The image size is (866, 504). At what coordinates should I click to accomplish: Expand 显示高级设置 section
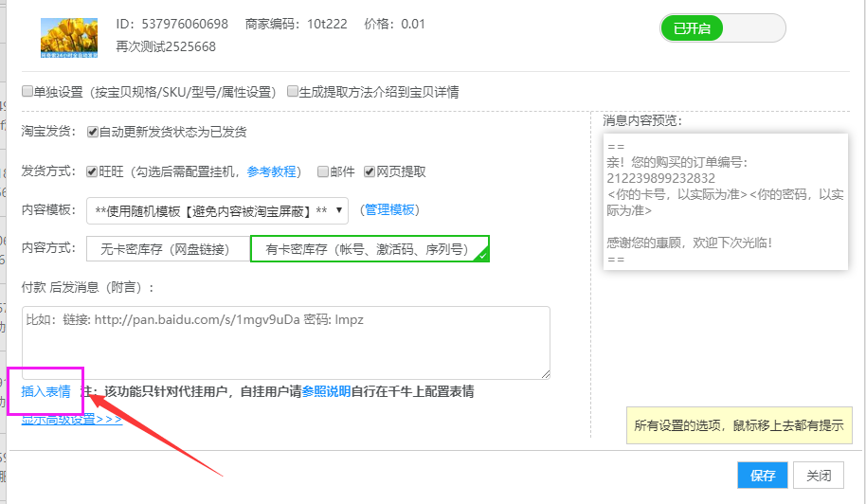[72, 419]
